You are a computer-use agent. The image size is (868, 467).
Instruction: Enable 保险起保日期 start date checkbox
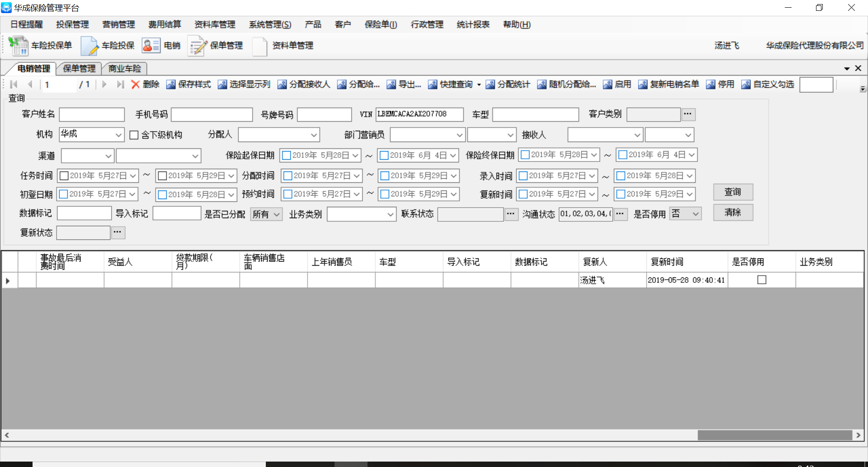[x=286, y=155]
